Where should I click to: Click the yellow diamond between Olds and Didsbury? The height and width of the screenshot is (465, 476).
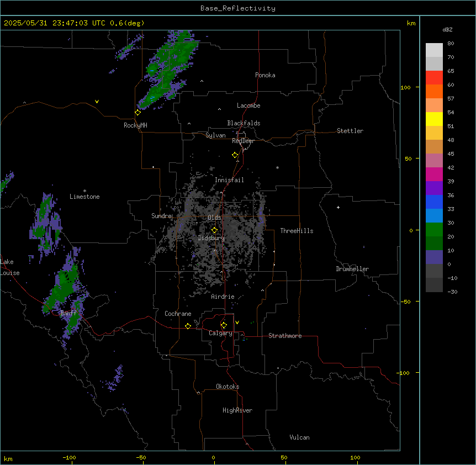pyautogui.click(x=215, y=230)
